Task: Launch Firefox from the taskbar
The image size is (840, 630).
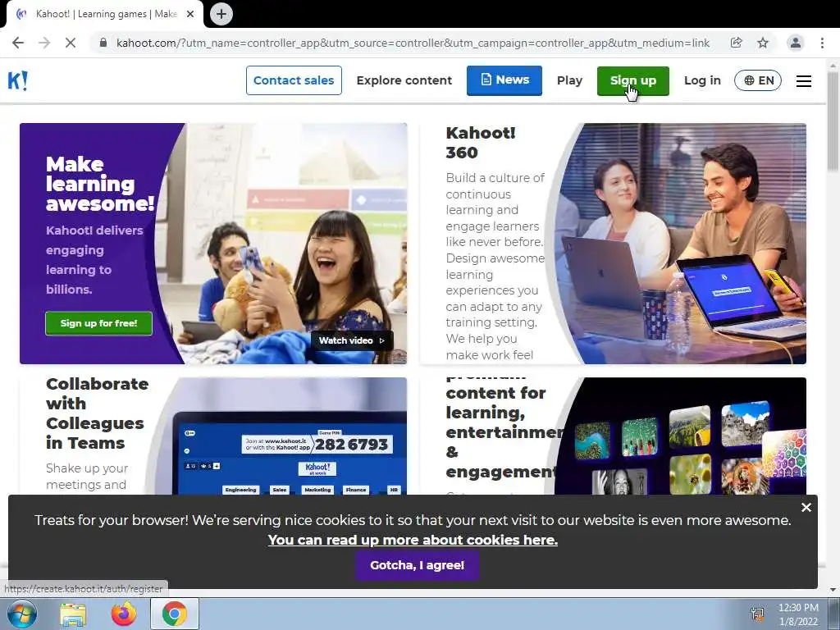Action: pos(124,614)
